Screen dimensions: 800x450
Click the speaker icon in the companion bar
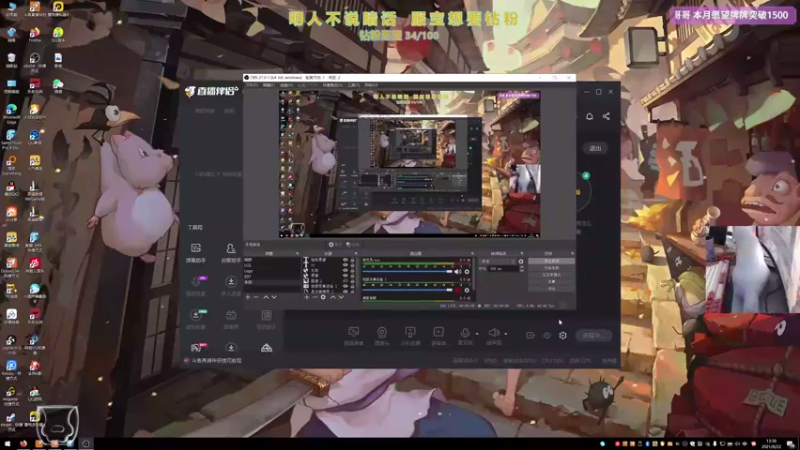(493, 333)
